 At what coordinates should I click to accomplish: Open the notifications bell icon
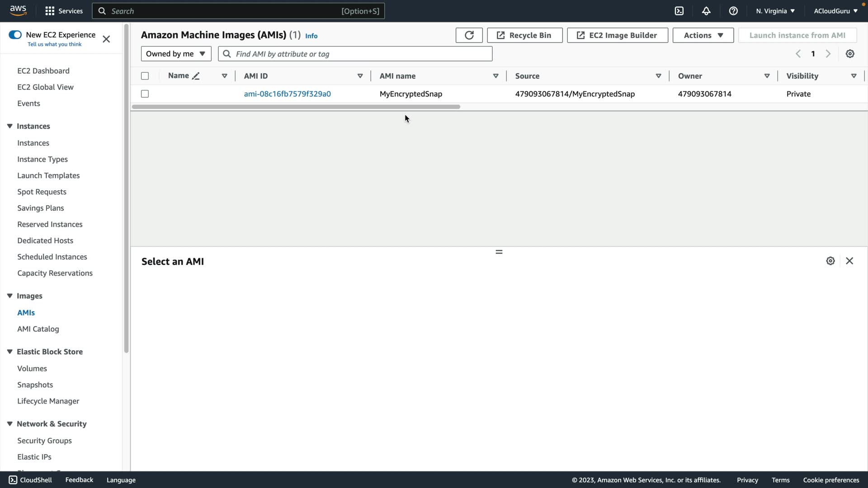pyautogui.click(x=706, y=11)
